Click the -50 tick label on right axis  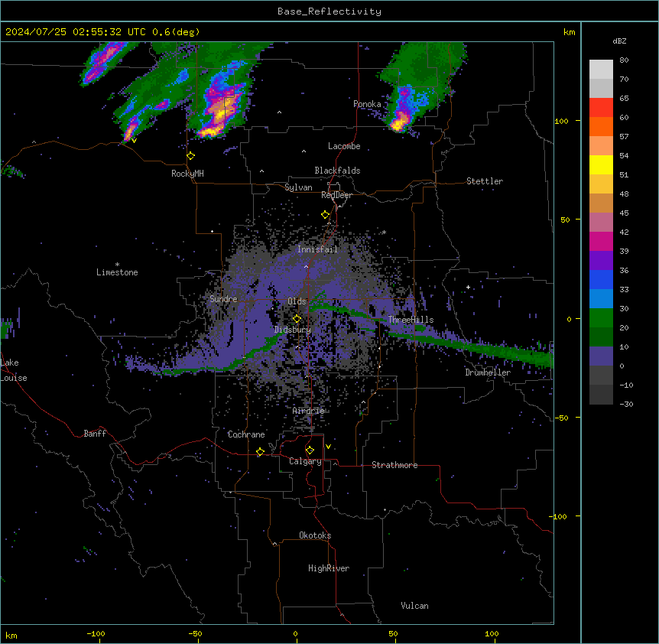(561, 418)
